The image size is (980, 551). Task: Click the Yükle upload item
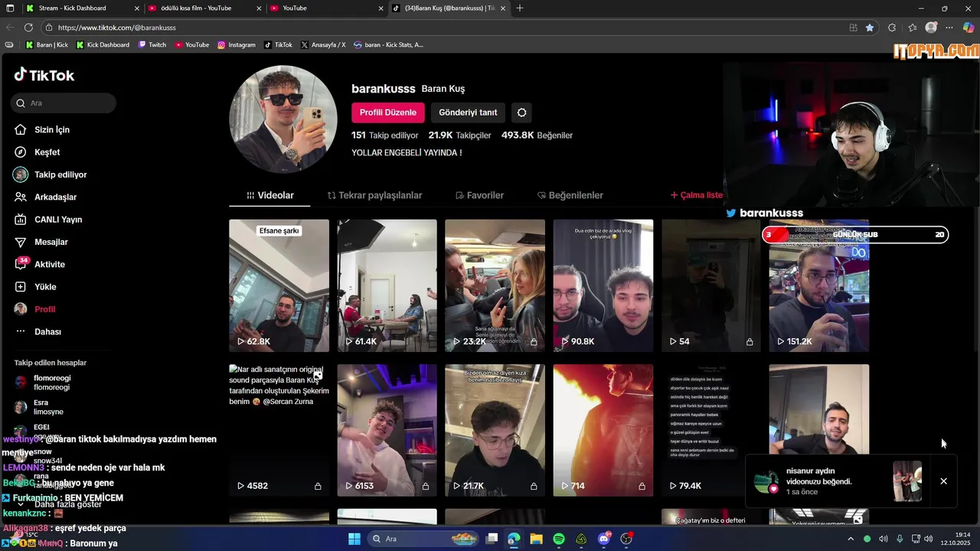coord(35,287)
